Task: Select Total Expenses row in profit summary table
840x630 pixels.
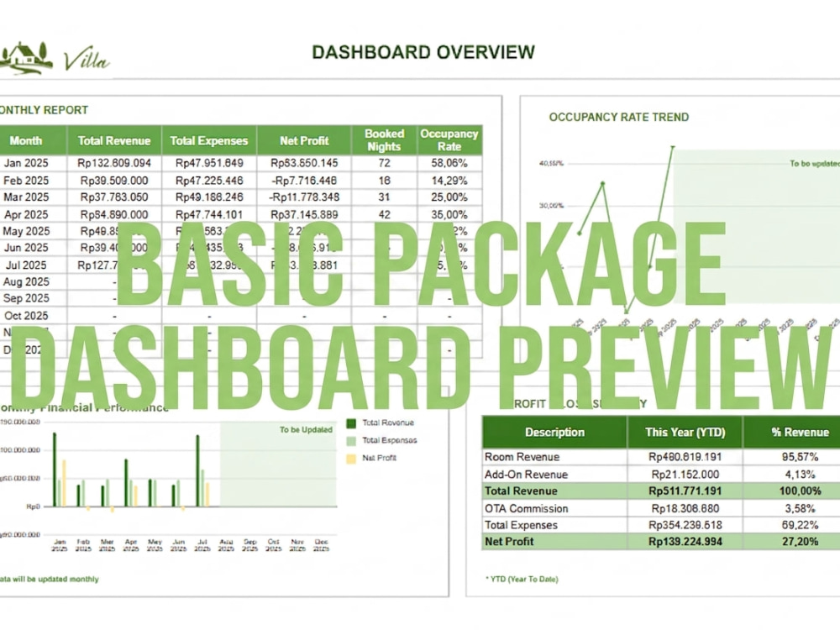Action: pos(661,525)
